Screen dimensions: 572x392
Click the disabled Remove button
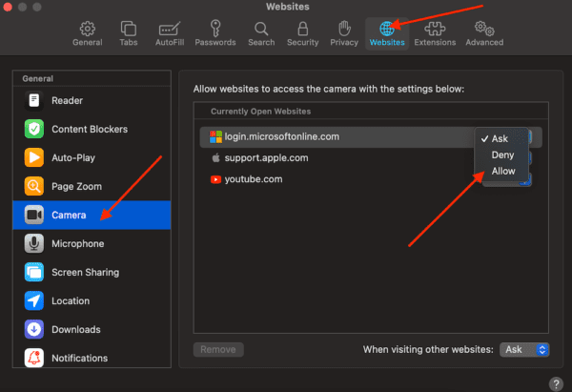(218, 350)
